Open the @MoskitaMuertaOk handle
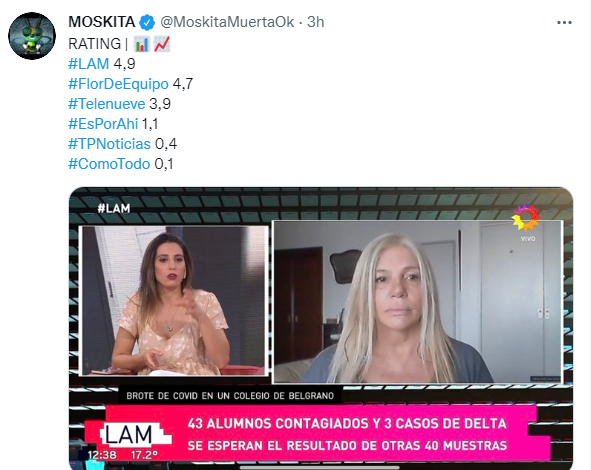The image size is (591, 470). [227, 22]
